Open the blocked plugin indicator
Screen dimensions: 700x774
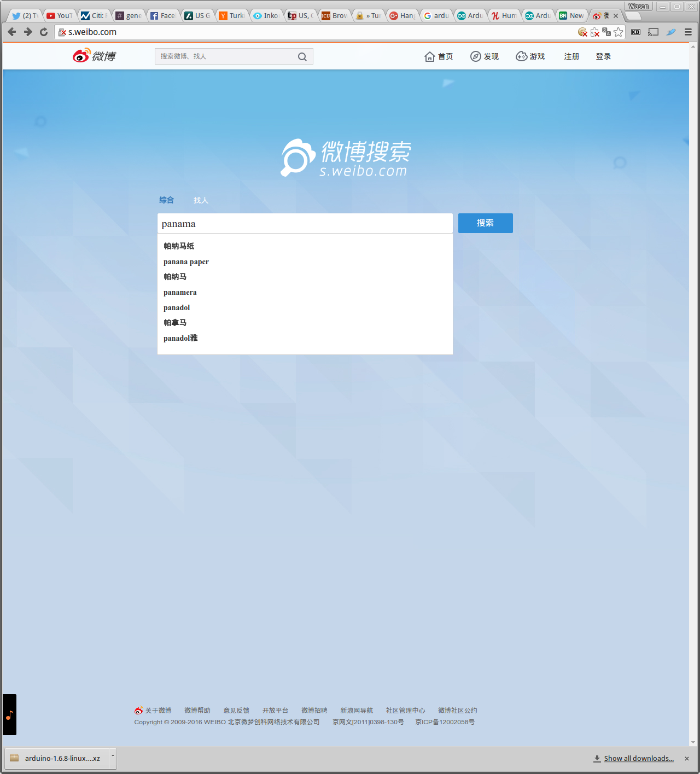point(595,32)
